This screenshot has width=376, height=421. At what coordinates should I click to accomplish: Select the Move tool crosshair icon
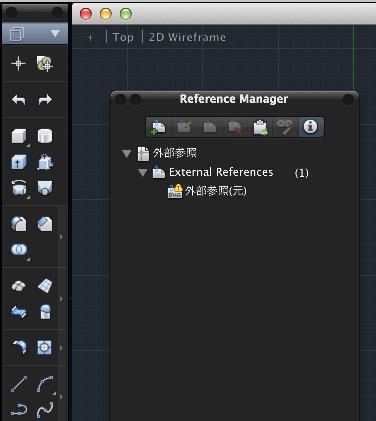click(18, 63)
